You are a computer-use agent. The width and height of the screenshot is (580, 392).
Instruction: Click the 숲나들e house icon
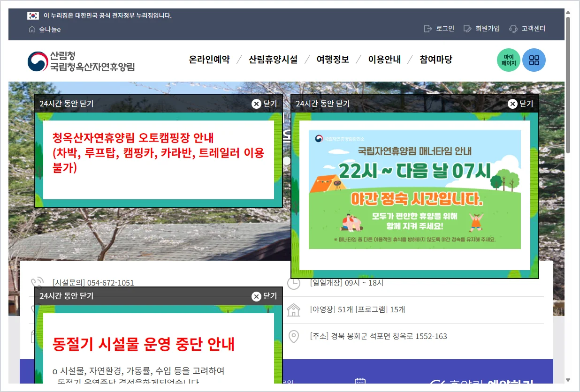click(x=32, y=30)
